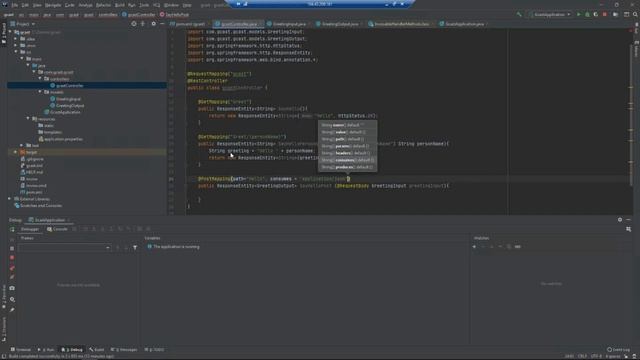This screenshot has height=360, width=640.
Task: Switch to InvocableHandlerMethod.class tab
Action: coord(401,24)
